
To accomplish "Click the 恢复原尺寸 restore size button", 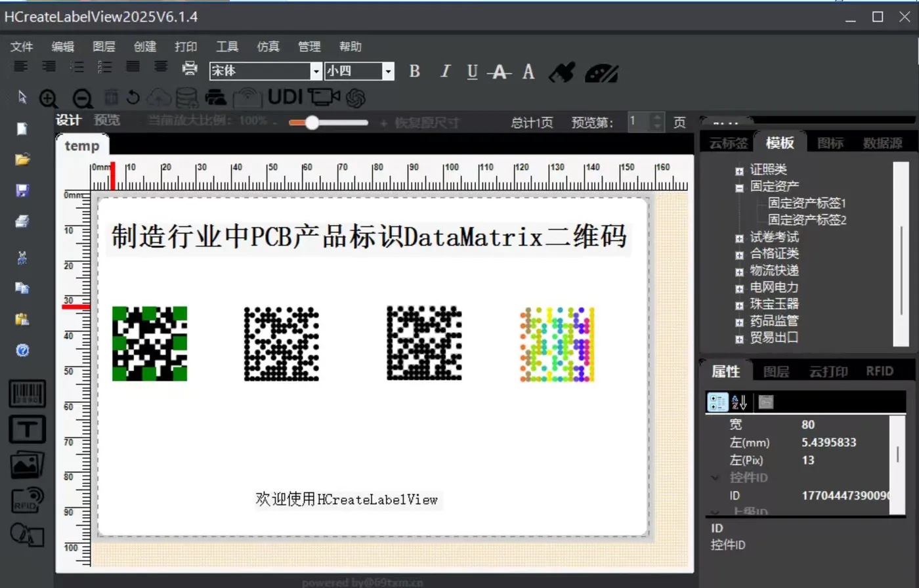I will [x=427, y=123].
